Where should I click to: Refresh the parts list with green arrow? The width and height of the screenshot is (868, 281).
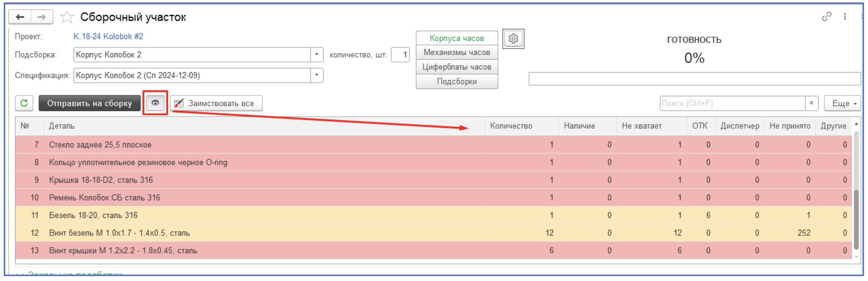pos(24,103)
